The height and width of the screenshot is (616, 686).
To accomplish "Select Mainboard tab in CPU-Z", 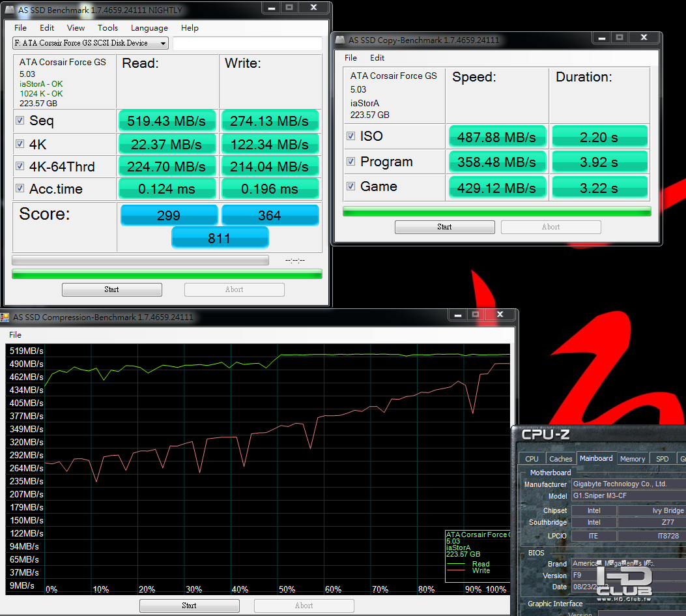I will [596, 458].
